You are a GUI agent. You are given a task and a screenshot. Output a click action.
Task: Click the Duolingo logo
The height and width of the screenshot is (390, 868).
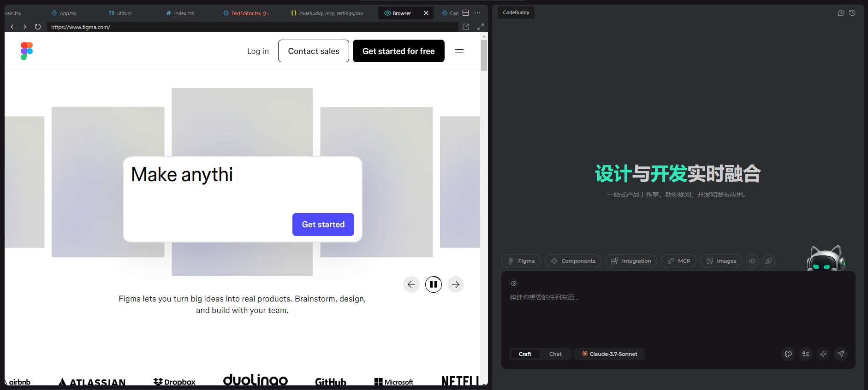[x=256, y=379]
